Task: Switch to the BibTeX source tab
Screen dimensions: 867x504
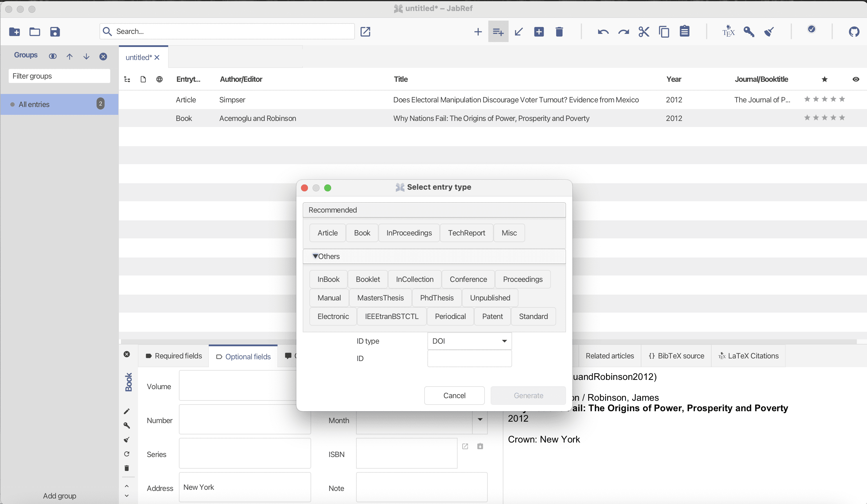Action: click(676, 356)
